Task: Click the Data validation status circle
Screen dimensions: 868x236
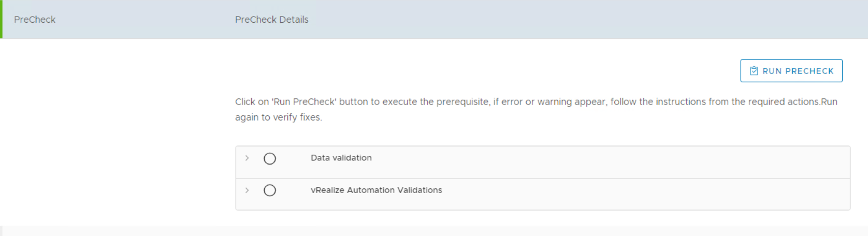Action: click(270, 158)
